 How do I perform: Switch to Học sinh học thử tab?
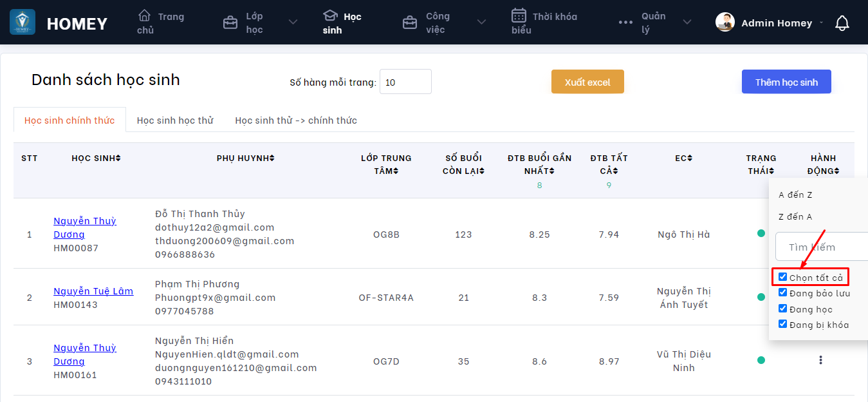click(x=175, y=120)
